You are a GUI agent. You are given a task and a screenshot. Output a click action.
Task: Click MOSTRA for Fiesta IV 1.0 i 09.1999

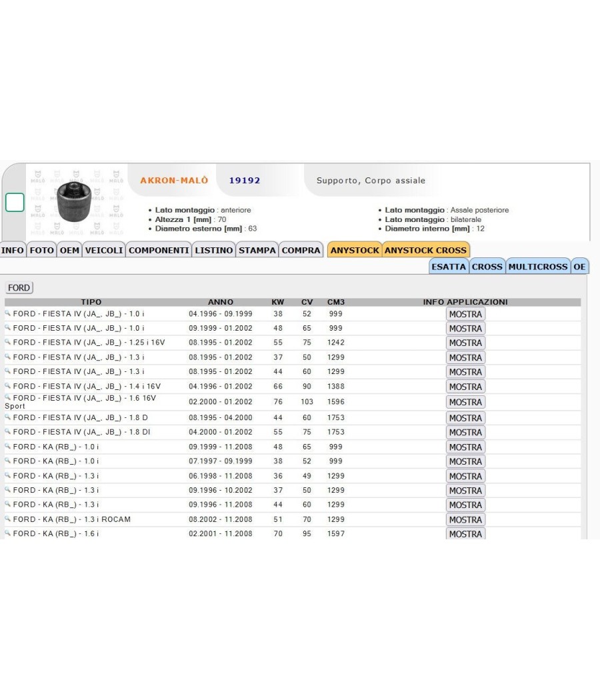point(465,329)
